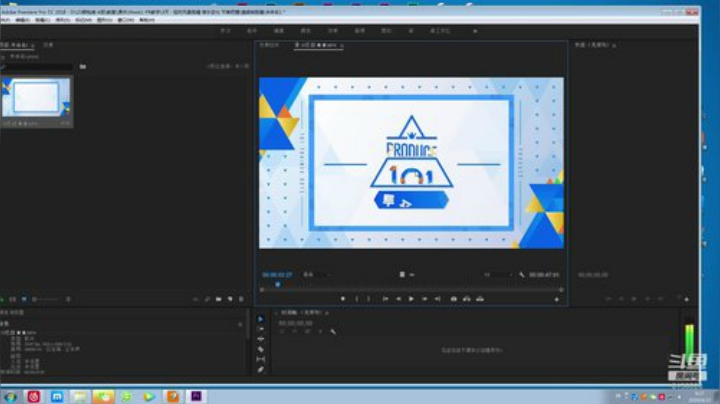This screenshot has height=404, width=720.
Task: Click Project panel thumbnail zoom slider
Action: (46, 299)
